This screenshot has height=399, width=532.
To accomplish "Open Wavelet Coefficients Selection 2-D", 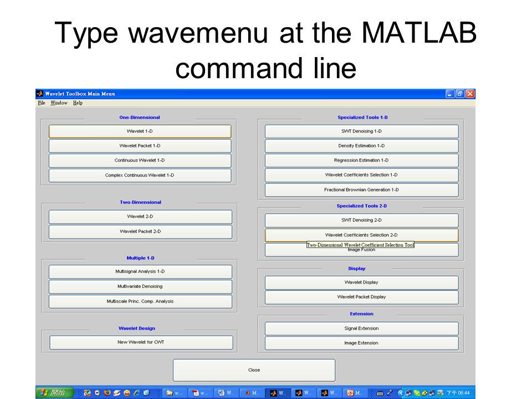I will (x=362, y=235).
